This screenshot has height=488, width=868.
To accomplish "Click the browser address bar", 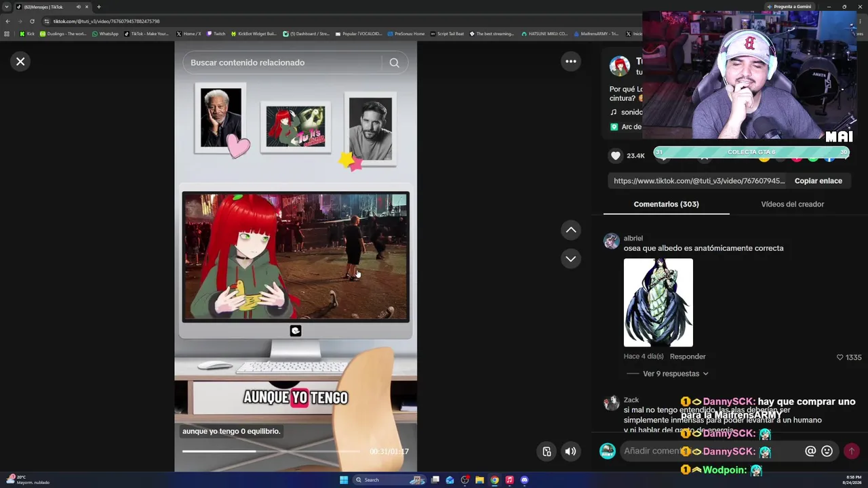I will click(x=339, y=21).
